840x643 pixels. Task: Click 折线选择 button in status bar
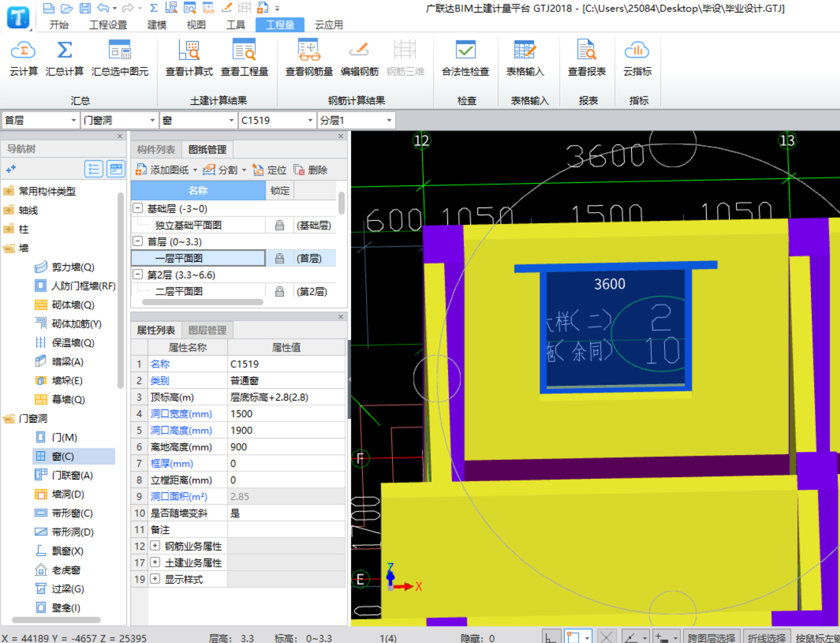click(x=767, y=637)
